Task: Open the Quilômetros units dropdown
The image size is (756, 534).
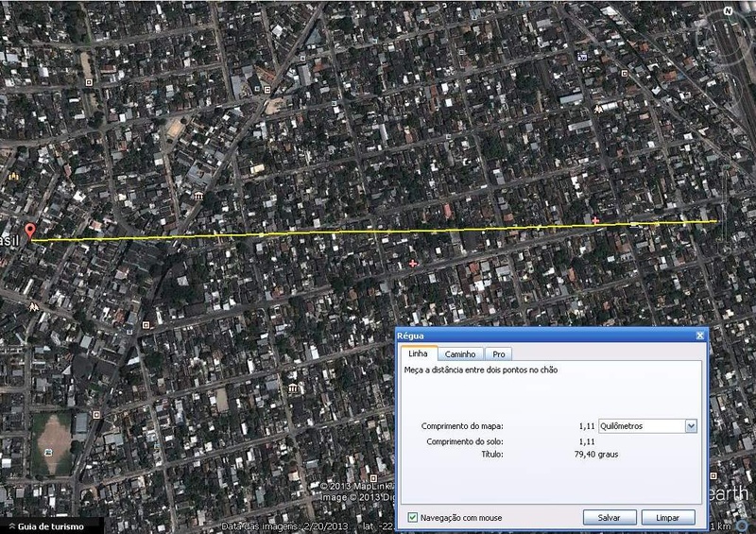Action: (x=647, y=426)
